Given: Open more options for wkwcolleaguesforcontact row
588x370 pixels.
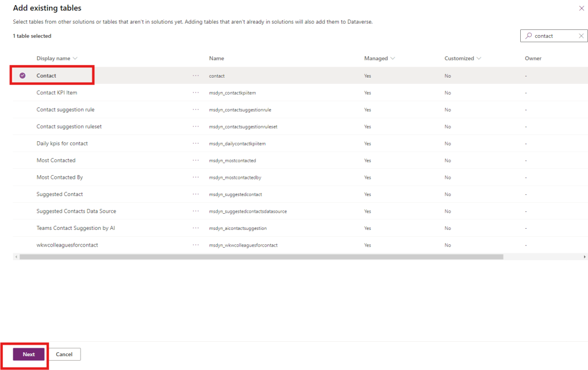Looking at the screenshot, I should click(x=196, y=245).
